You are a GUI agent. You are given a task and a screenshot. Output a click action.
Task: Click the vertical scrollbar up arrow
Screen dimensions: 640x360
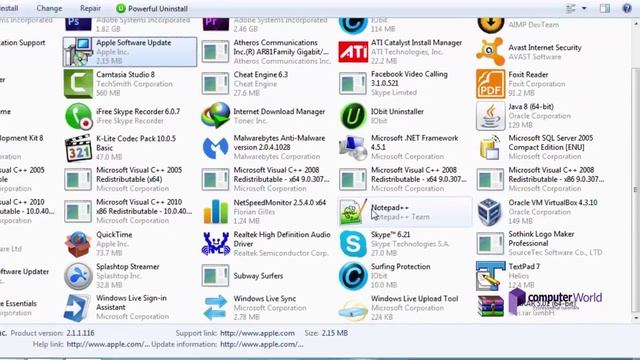click(635, 24)
